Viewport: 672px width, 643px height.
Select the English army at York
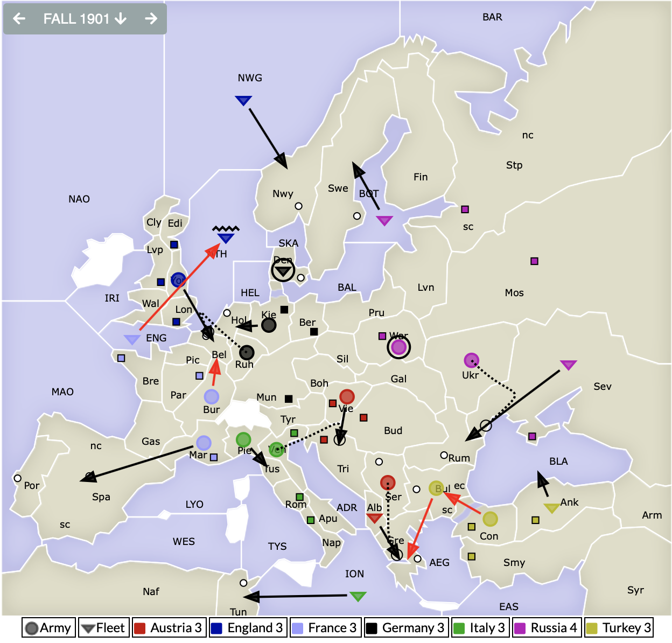tap(178, 280)
